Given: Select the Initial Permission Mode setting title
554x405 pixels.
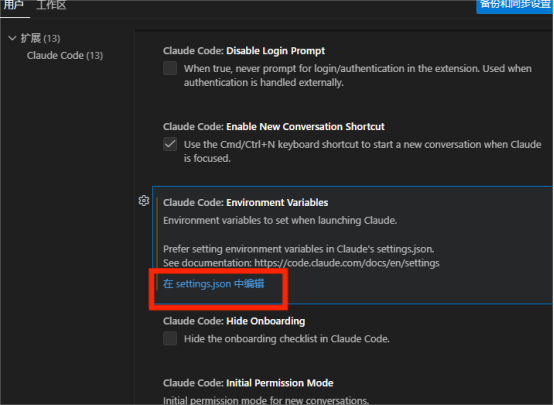Looking at the screenshot, I should 248,383.
